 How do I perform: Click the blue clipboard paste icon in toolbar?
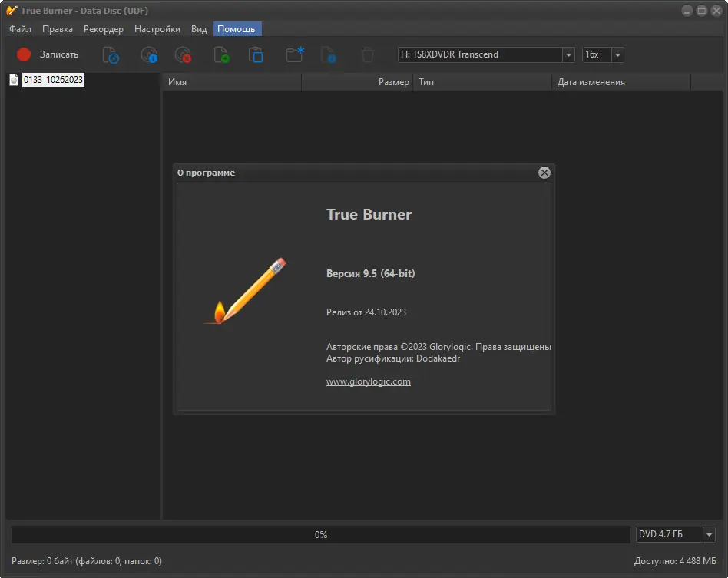pos(256,54)
